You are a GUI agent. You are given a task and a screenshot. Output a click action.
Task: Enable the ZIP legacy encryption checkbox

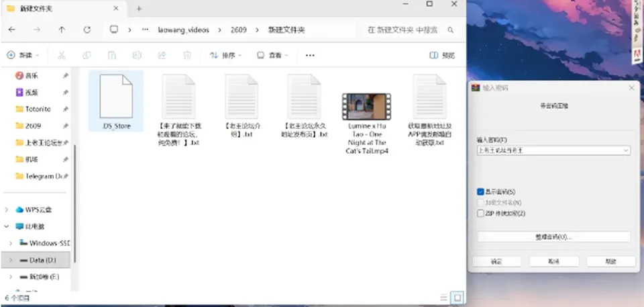(480, 213)
